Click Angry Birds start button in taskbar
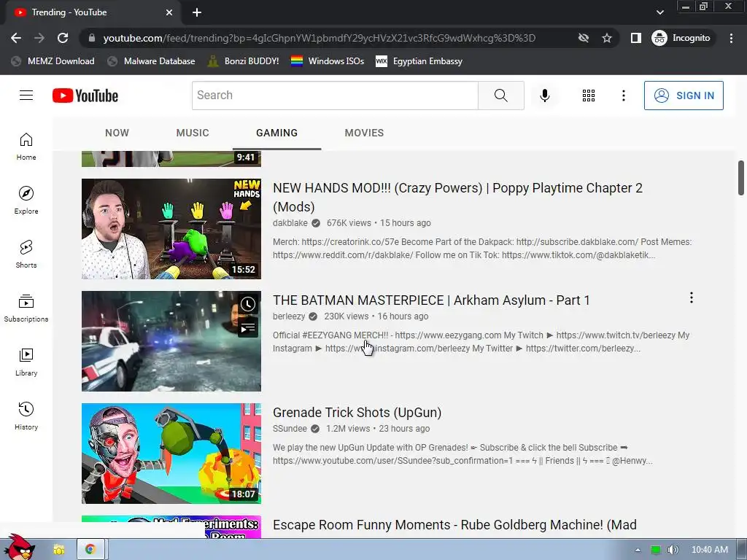747x560 pixels. click(x=19, y=548)
